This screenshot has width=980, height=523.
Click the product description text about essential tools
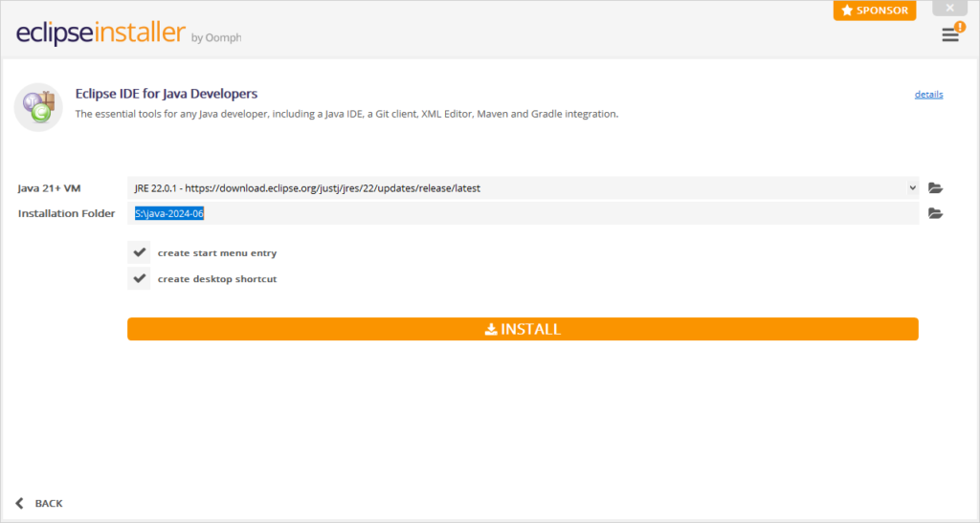(346, 114)
